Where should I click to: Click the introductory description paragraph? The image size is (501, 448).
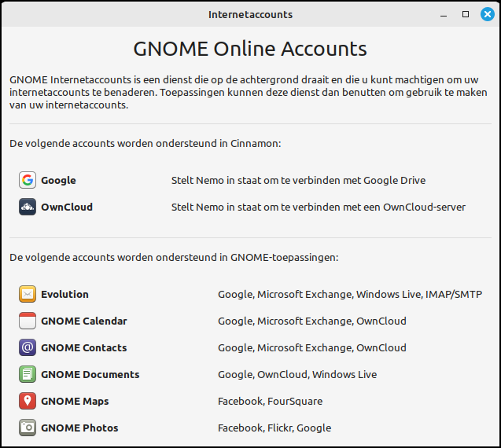(x=249, y=92)
